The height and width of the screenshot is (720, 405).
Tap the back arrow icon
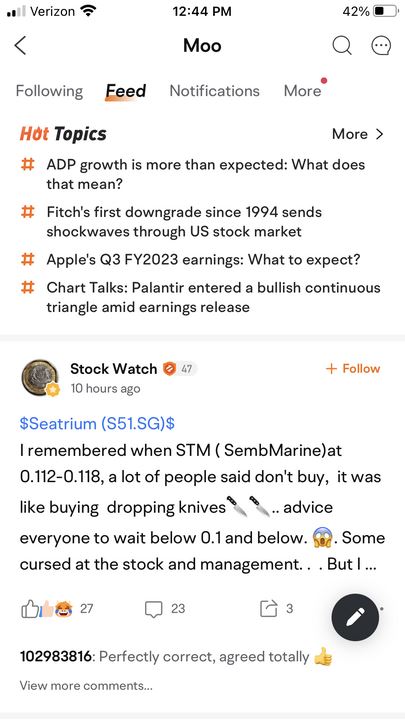click(x=21, y=45)
